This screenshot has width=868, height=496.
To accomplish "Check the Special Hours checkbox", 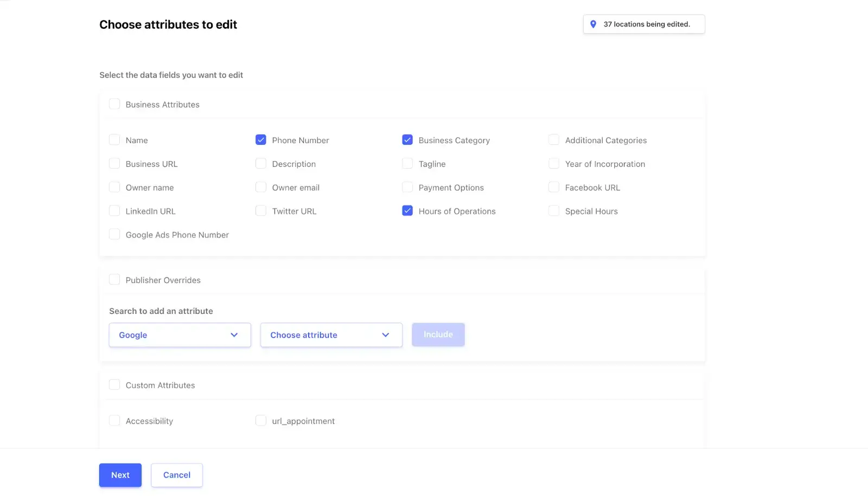I will 554,211.
